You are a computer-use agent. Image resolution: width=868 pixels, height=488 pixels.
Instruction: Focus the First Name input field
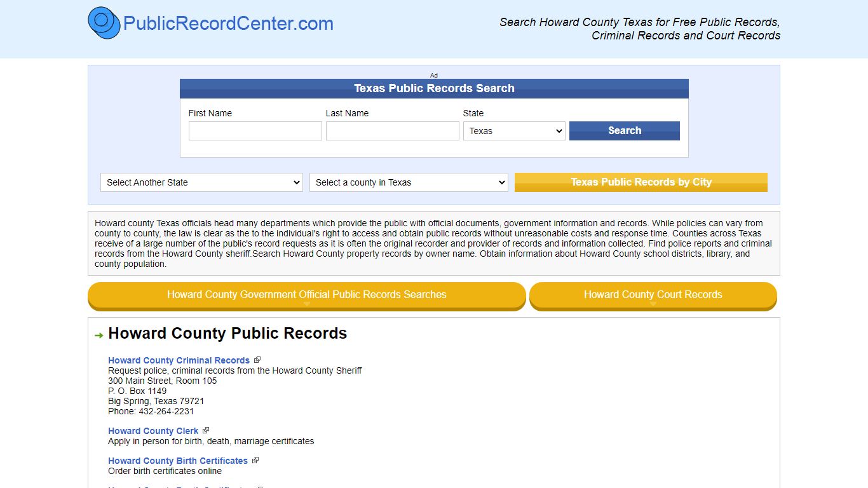(x=255, y=131)
